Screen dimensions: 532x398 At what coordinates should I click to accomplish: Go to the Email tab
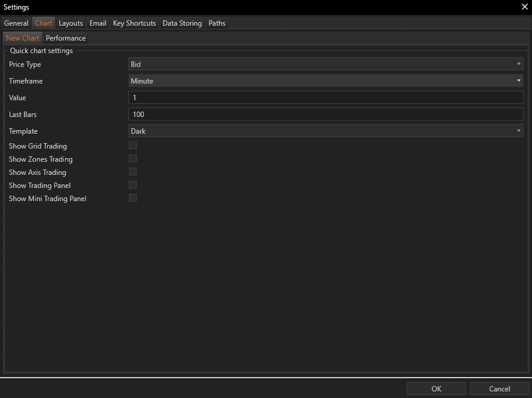click(98, 23)
